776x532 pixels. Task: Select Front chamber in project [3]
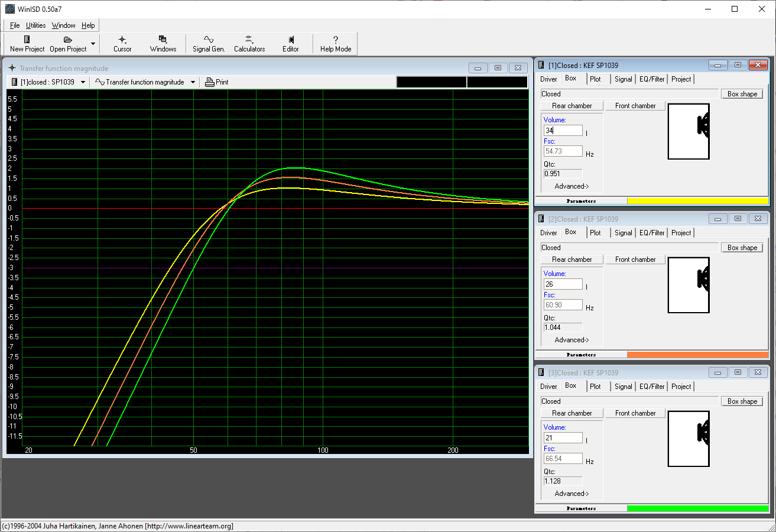635,413
